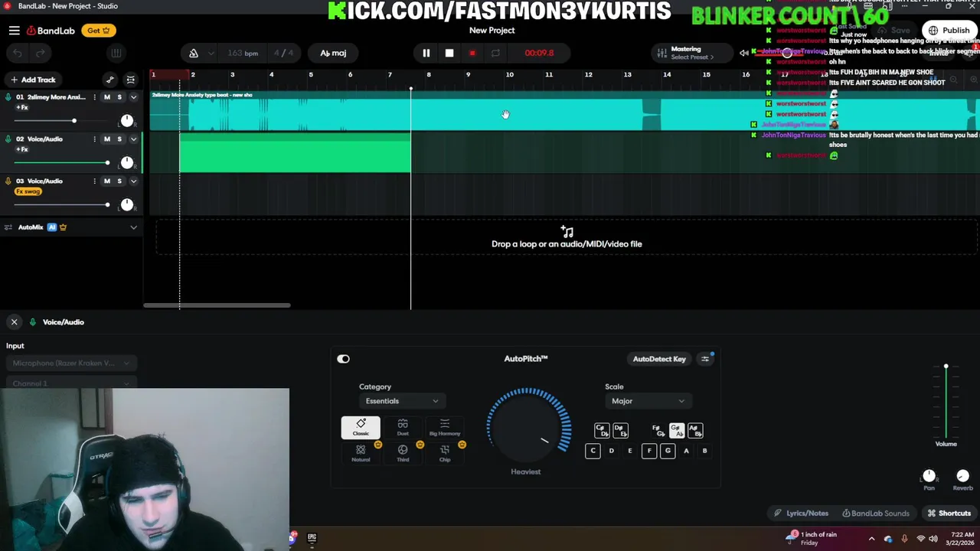Add Fx to track 01
Viewport: 980px width, 551px height.
pyautogui.click(x=21, y=108)
